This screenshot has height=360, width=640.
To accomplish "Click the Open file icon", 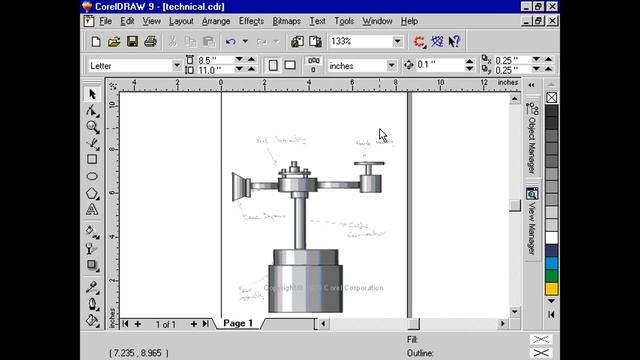I will click(x=114, y=42).
